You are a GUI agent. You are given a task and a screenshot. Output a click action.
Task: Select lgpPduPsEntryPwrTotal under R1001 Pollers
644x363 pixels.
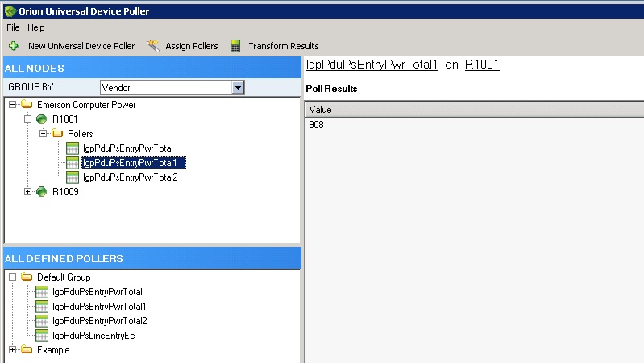(128, 148)
